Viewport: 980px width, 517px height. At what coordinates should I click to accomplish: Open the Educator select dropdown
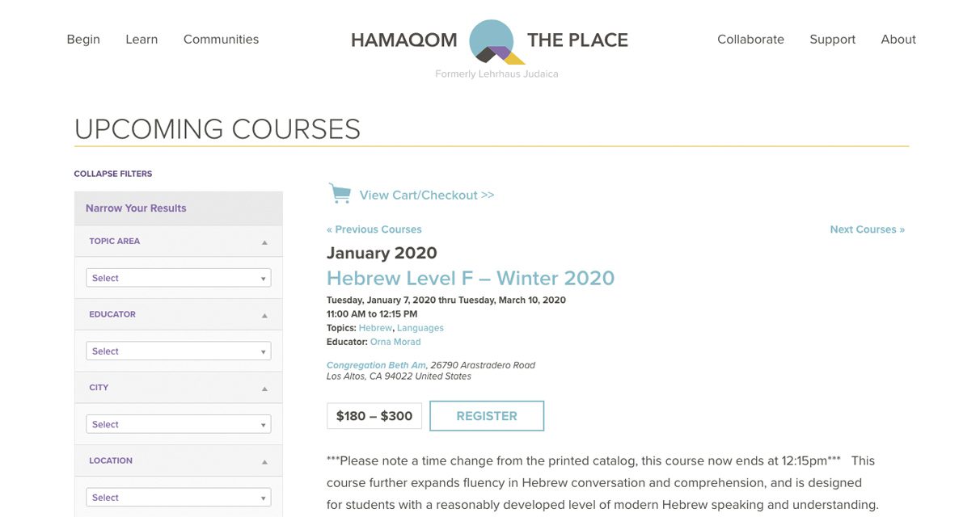[178, 351]
